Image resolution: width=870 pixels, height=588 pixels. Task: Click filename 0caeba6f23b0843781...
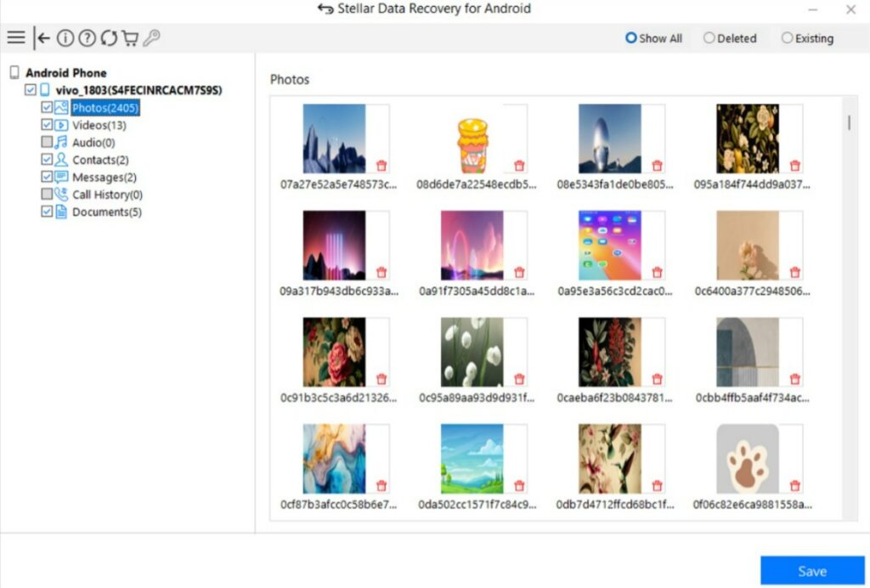tap(614, 398)
